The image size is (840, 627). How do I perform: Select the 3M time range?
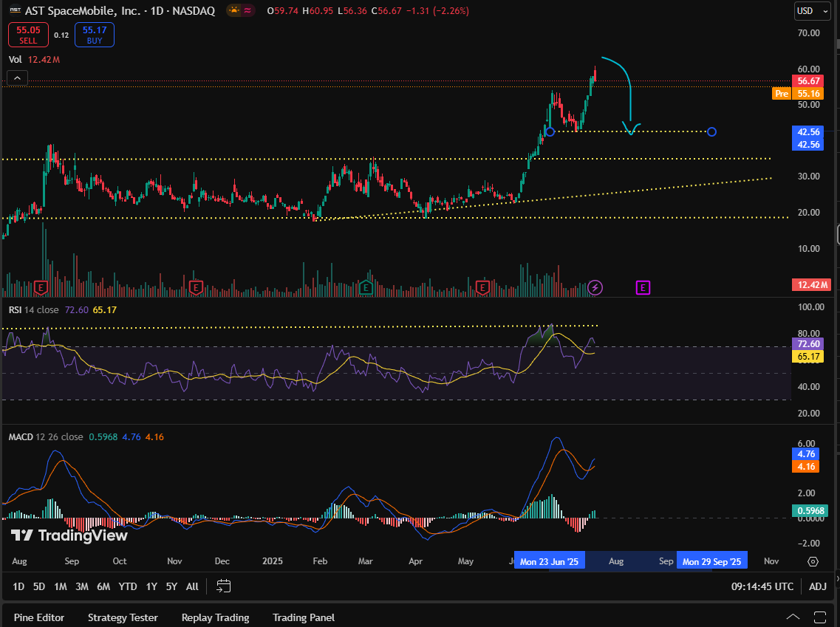(x=82, y=586)
